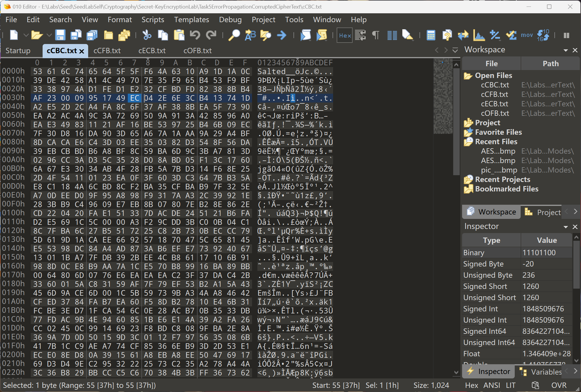Screen dimensions: 581x392
Task: Open the Inspector panel options dropdown
Action: tap(566, 226)
